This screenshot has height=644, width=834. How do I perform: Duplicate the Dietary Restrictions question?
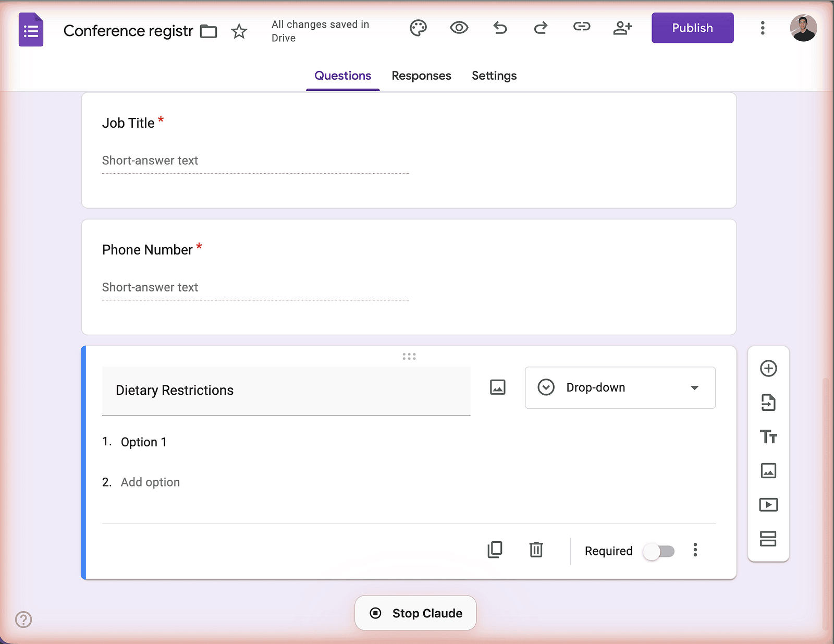click(x=495, y=550)
